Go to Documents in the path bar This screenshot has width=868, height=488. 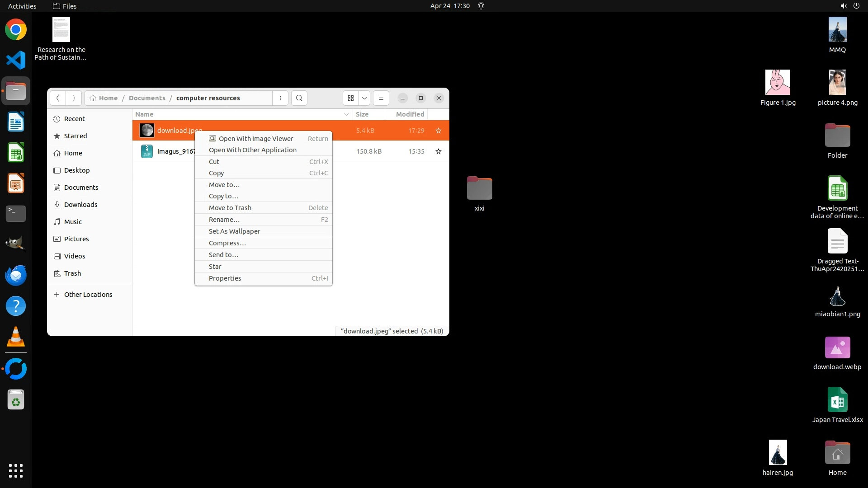click(147, 98)
